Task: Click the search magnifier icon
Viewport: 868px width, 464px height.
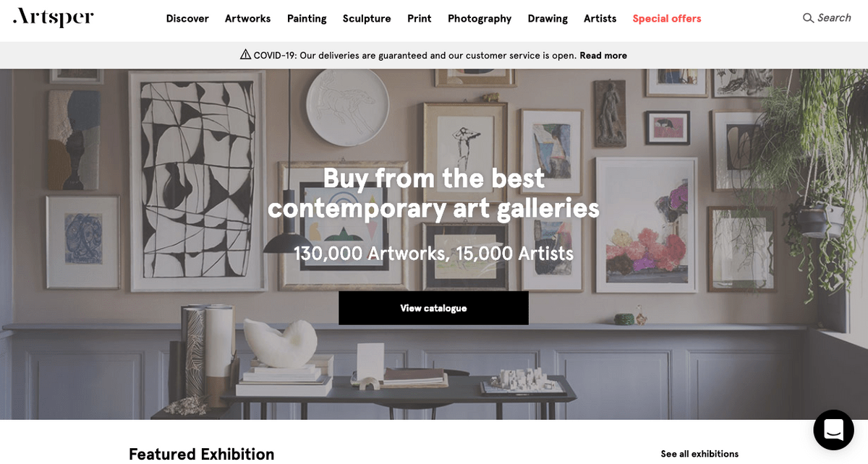Action: [x=808, y=18]
